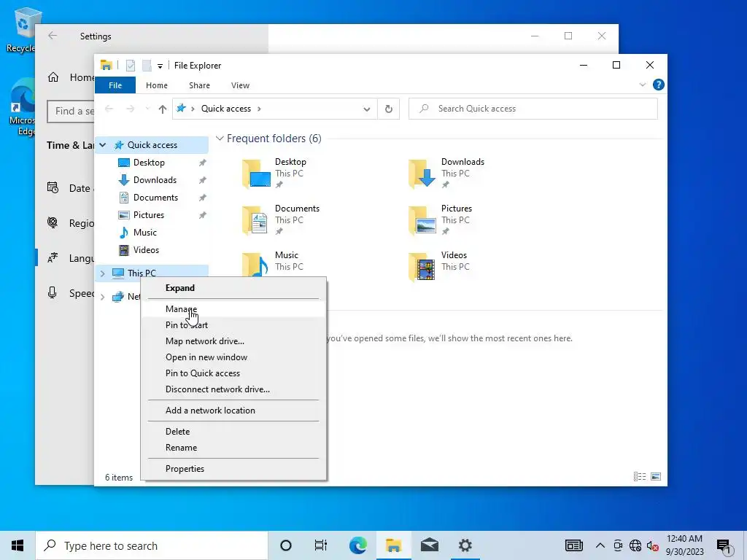Viewport: 747px width, 560px height.
Task: Choose Disconnect network drive... entry
Action: (233, 389)
